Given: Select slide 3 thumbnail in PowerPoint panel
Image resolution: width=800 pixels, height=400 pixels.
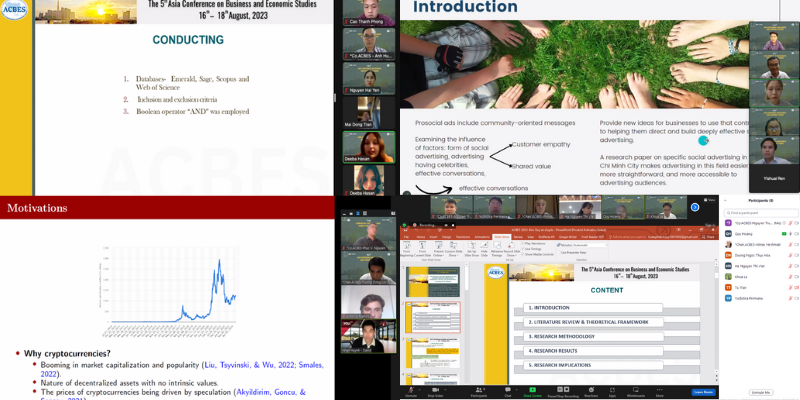Looking at the screenshot, I should 432,352.
